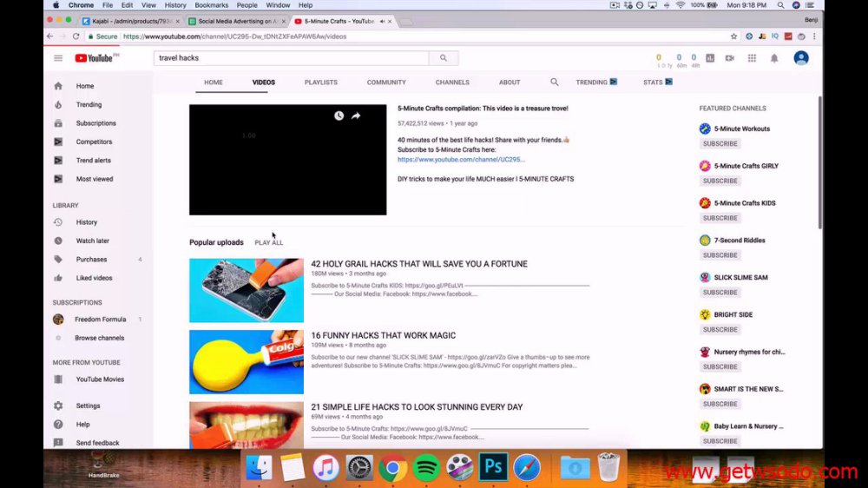868x488 pixels.
Task: Click the page vertical scrollbar
Action: [x=820, y=162]
